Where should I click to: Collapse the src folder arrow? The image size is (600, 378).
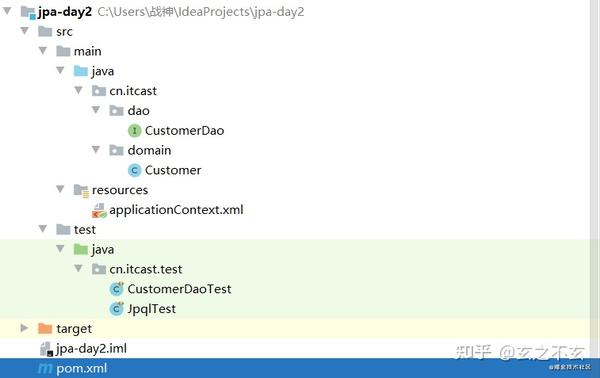(x=25, y=31)
